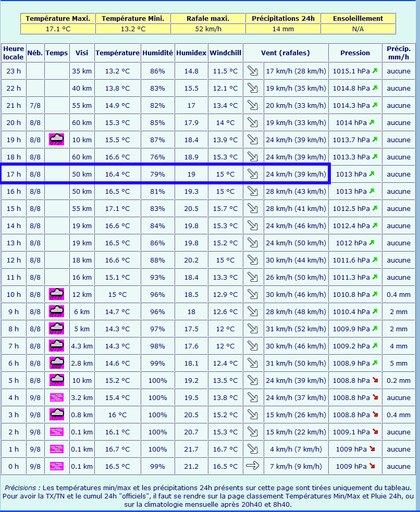This screenshot has height=512, width=420.
Task: Click the red pressure trend arrow at 5 h
Action: [x=375, y=380]
